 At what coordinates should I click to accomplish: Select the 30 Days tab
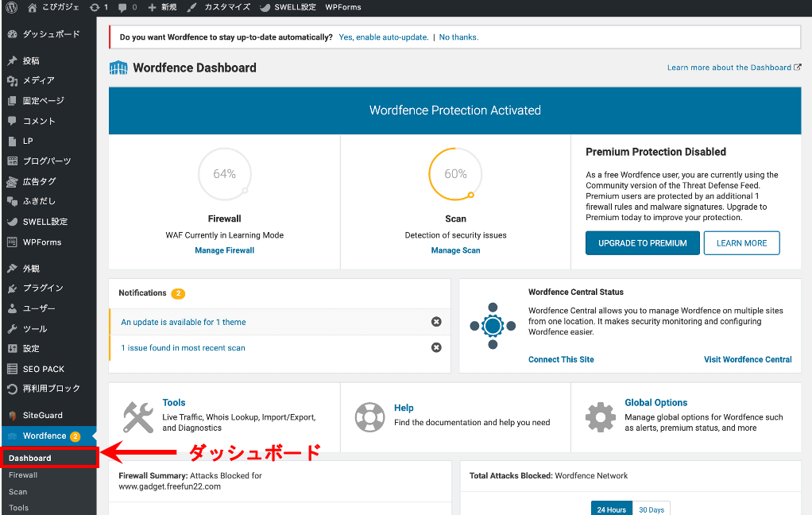[652, 509]
